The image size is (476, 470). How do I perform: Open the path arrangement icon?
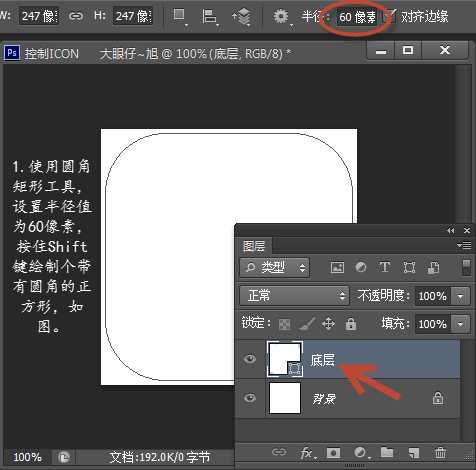(x=242, y=16)
